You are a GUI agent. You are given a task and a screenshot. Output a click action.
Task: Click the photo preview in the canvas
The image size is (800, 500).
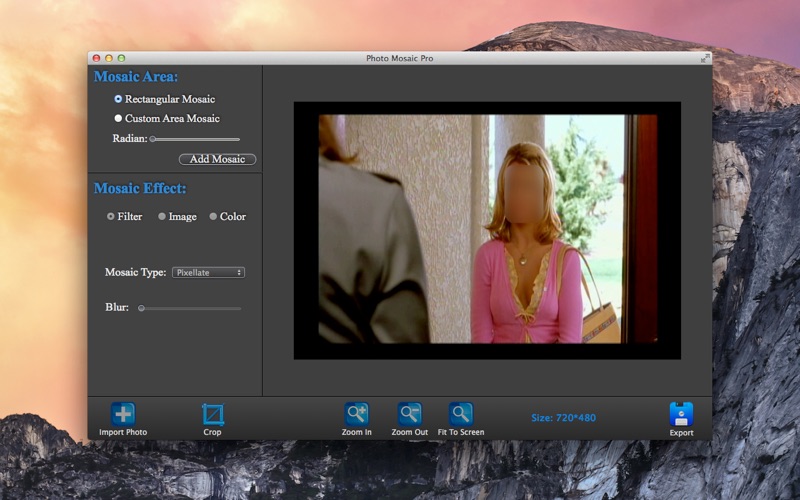(x=487, y=229)
